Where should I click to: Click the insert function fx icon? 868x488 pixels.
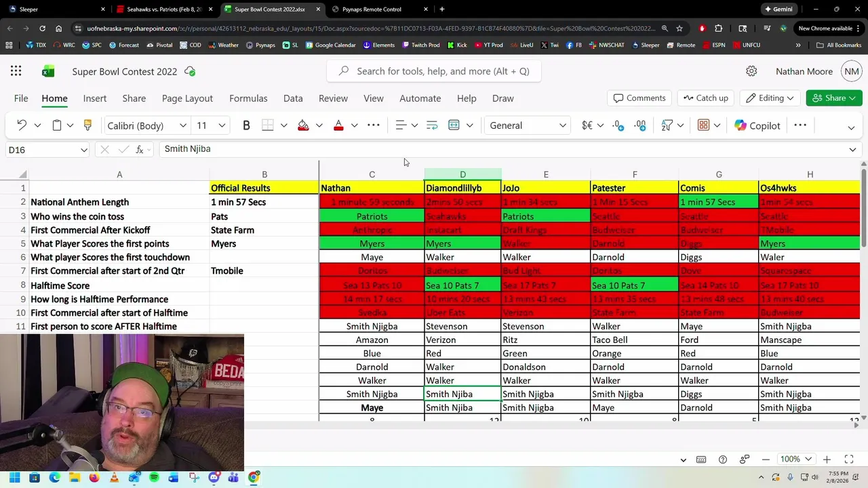tap(140, 149)
